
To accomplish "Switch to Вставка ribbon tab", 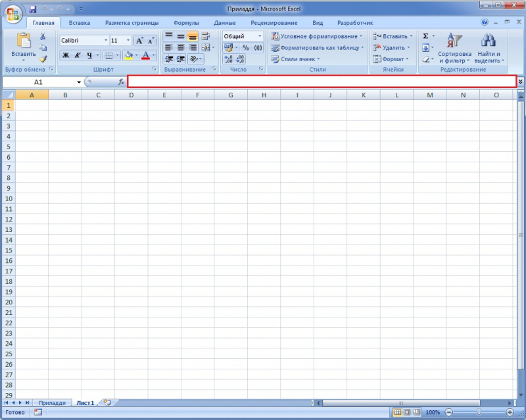I will (x=80, y=23).
